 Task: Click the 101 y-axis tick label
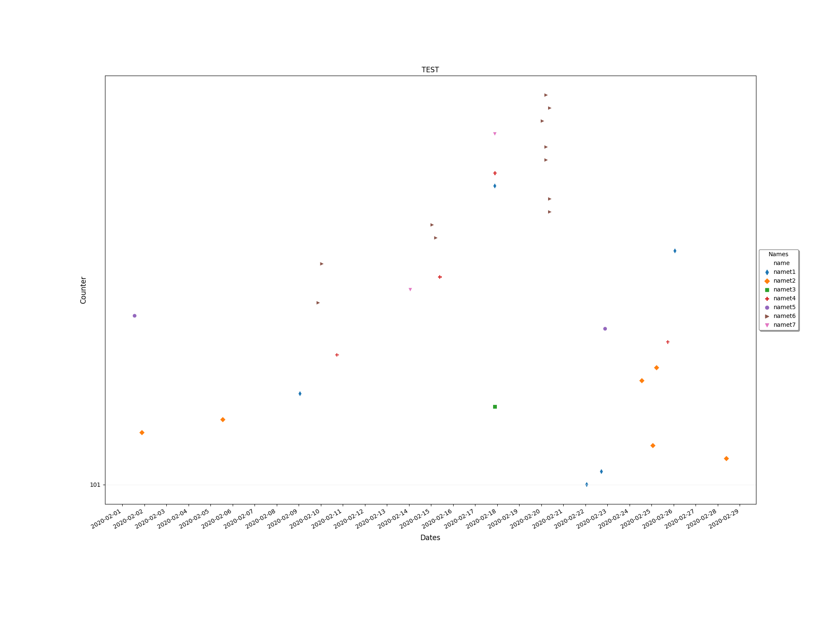[95, 485]
